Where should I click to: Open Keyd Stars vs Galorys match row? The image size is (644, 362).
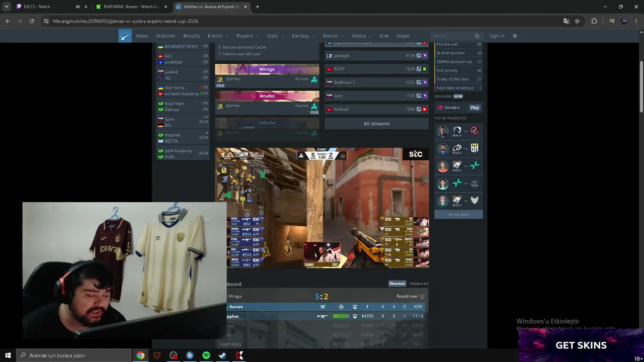point(183,107)
